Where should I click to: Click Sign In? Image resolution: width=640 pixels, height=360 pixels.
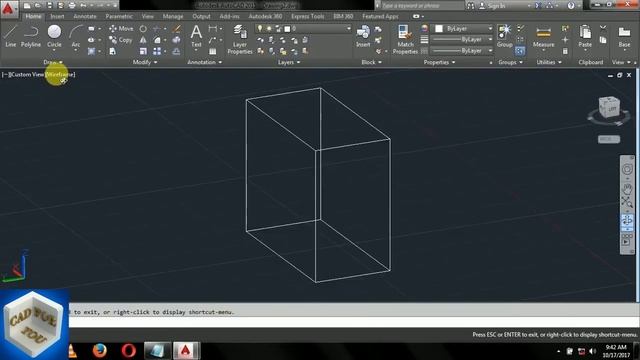click(x=493, y=6)
